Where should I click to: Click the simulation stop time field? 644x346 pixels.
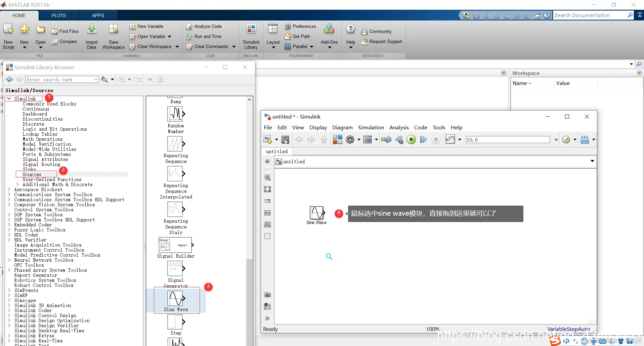pos(508,140)
